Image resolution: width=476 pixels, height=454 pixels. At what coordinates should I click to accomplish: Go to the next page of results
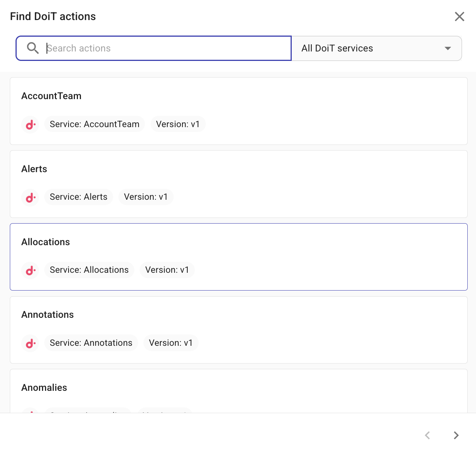(x=456, y=435)
